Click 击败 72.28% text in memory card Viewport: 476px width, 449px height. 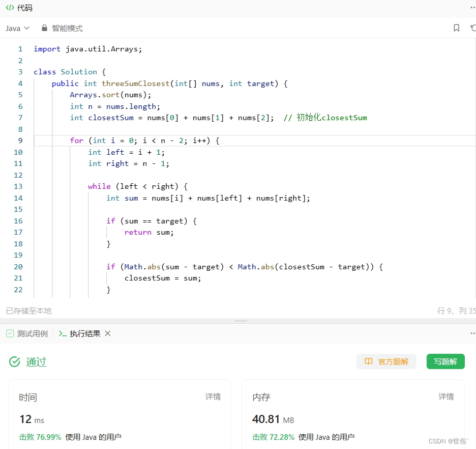click(273, 437)
